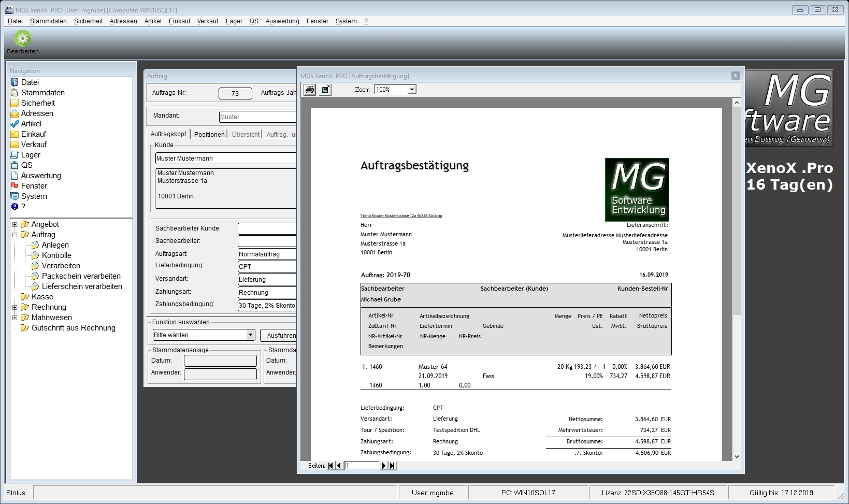Switch to the Positionen tab
The width and height of the screenshot is (849, 504).
pos(209,134)
